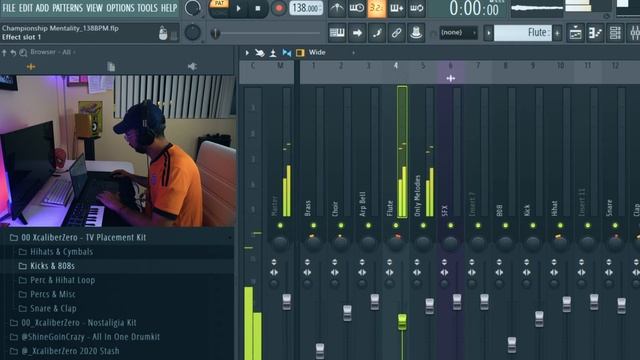Image resolution: width=640 pixels, height=360 pixels.
Task: Click the multilink hat icon
Action: click(416, 33)
